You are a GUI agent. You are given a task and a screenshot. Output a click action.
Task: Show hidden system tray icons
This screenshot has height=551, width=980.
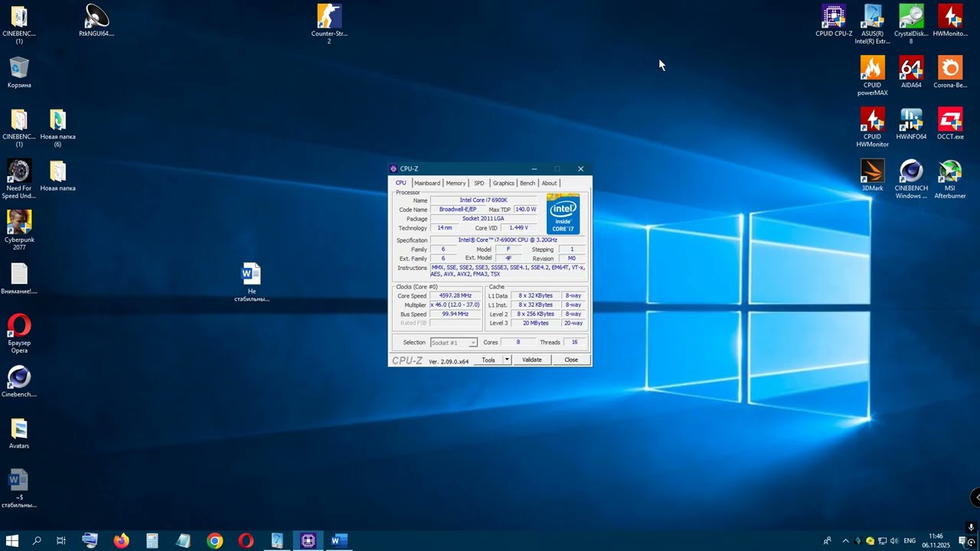coord(845,541)
